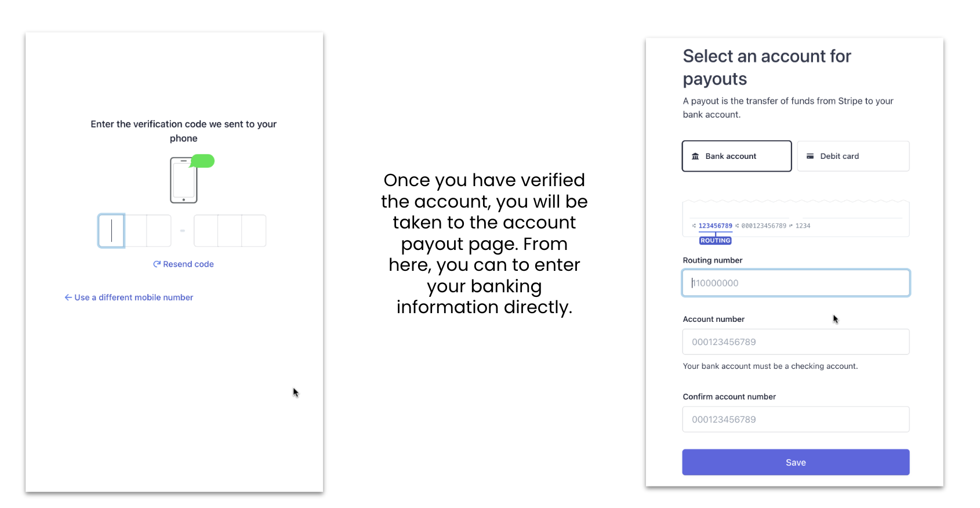Click the Confirm account number field

click(796, 419)
